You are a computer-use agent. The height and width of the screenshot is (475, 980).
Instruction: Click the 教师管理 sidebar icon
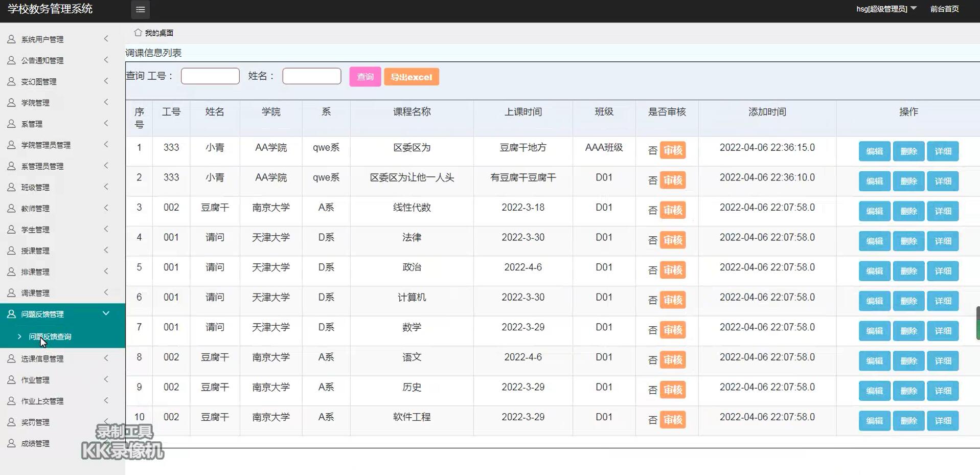11,208
